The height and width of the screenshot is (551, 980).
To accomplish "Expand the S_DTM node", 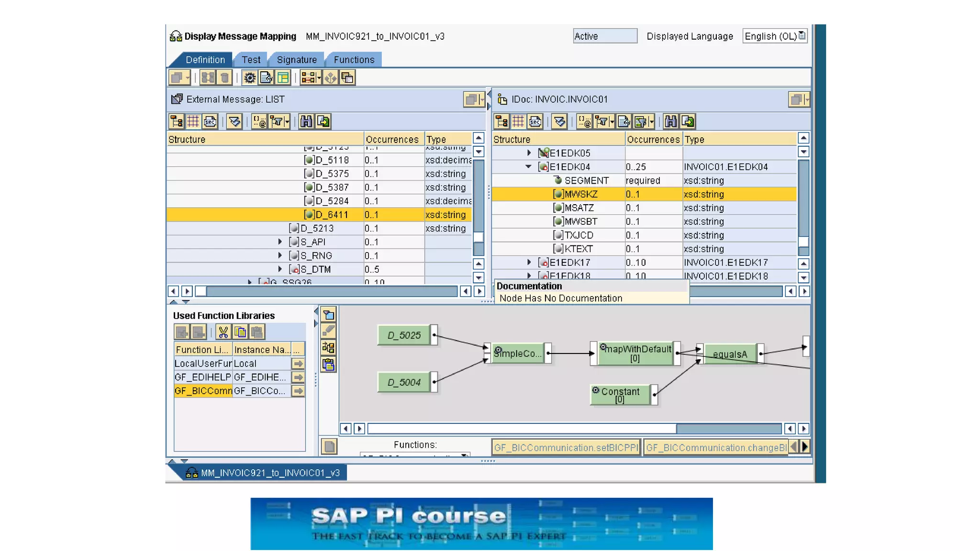I will [280, 269].
